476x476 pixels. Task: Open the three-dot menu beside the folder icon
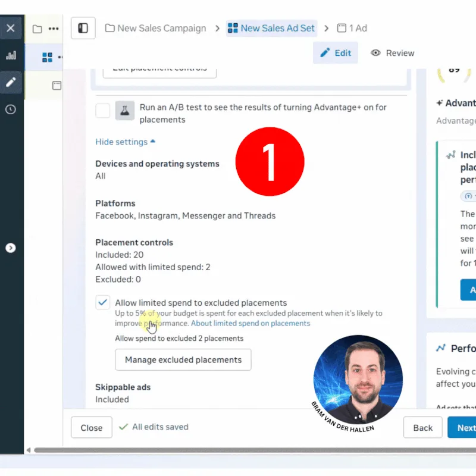(54, 29)
